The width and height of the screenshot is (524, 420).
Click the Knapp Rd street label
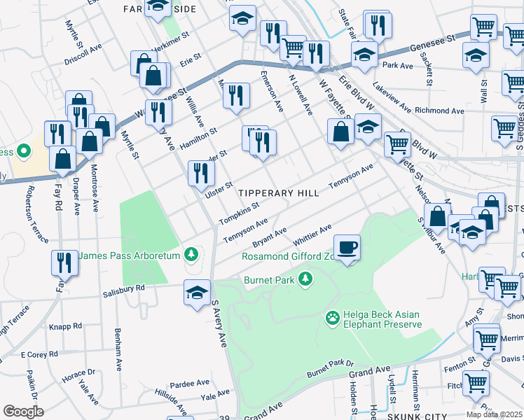(66, 326)
